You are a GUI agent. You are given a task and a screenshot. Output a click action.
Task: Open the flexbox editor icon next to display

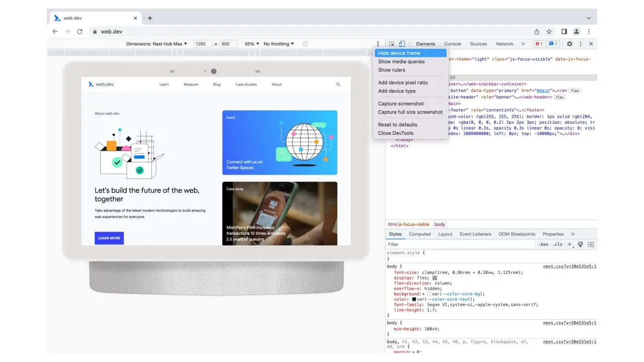(x=435, y=278)
